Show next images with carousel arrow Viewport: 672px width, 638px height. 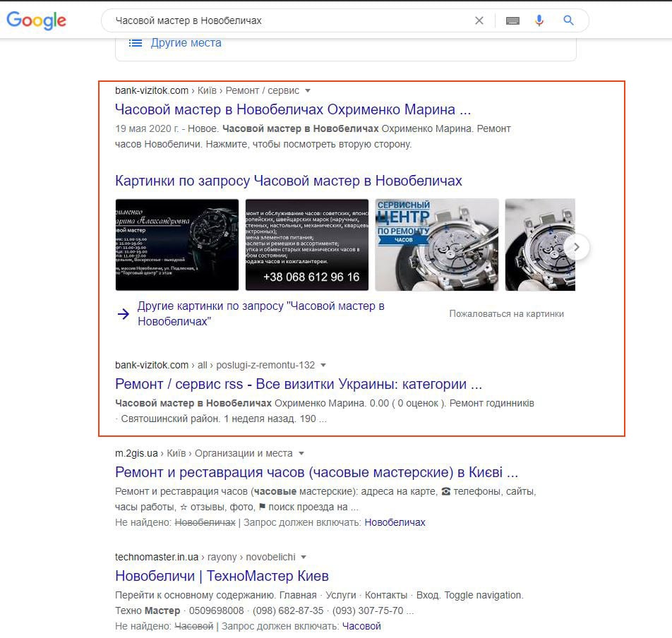[x=577, y=247]
